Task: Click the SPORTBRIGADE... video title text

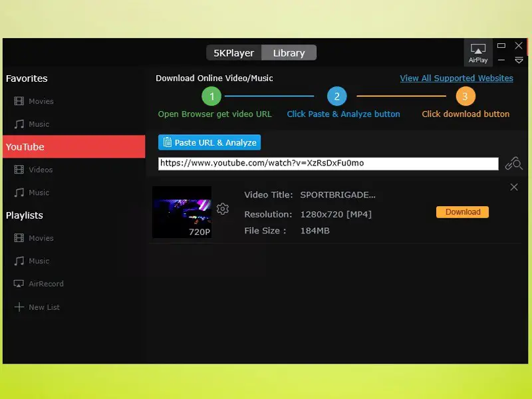Action: (338, 195)
